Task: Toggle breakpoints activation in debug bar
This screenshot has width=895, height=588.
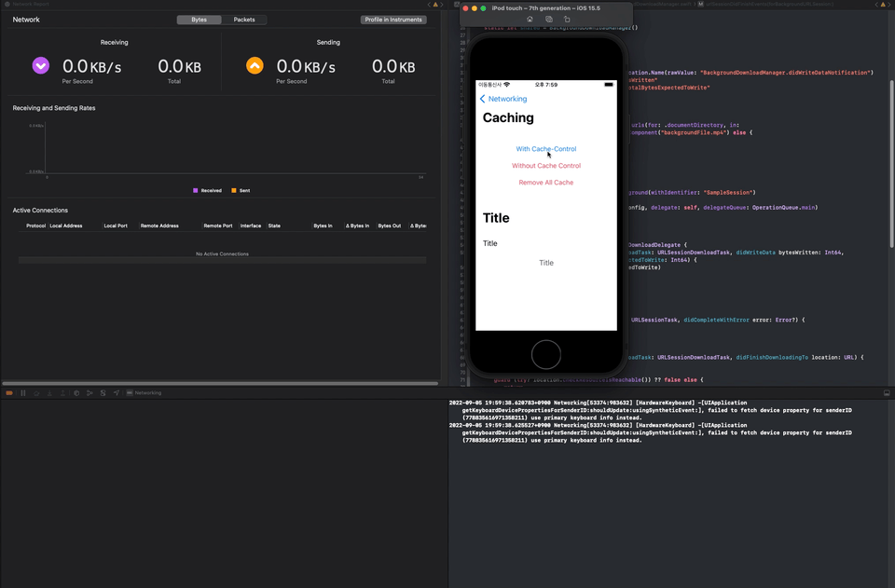Action: point(9,393)
